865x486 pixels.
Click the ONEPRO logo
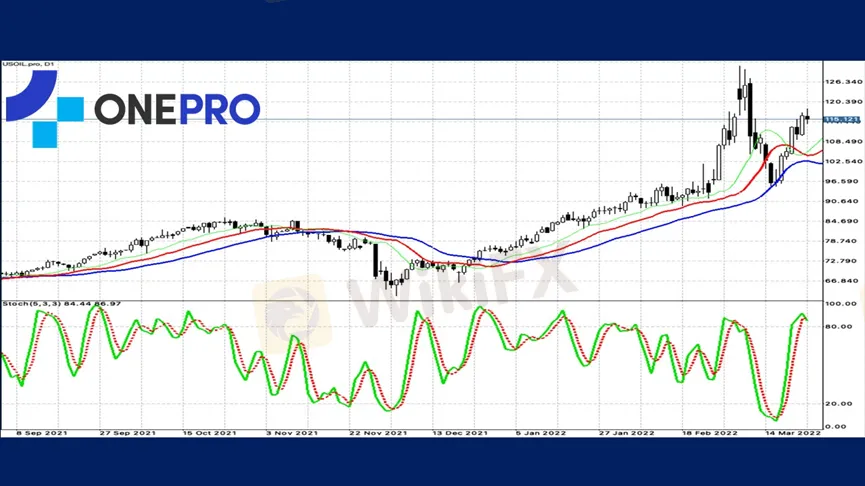(132, 109)
